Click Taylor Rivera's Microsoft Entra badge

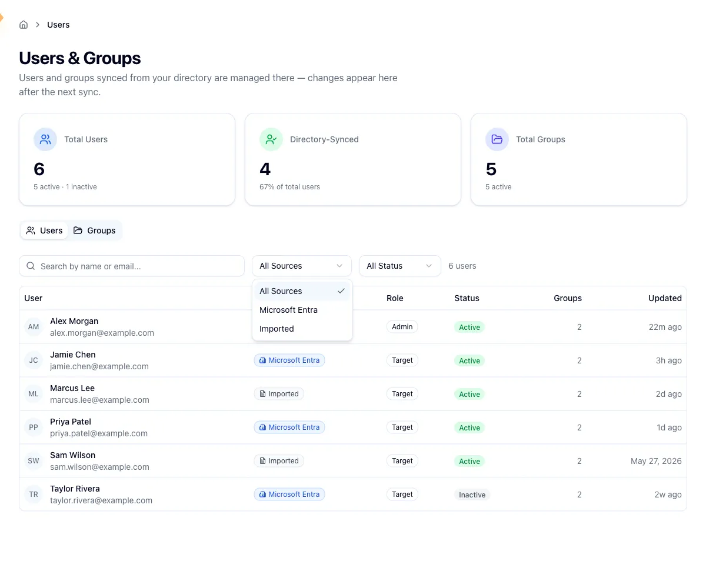(x=289, y=495)
